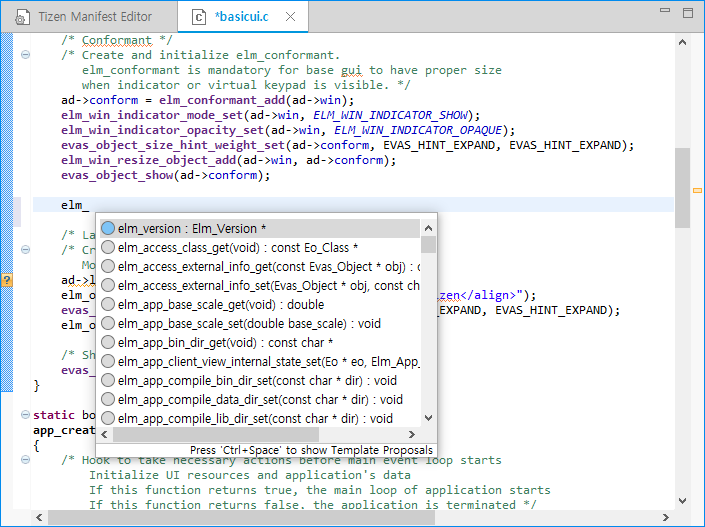The width and height of the screenshot is (705, 527).
Task: Click the warning marker in the left gutter
Action: [x=7, y=281]
